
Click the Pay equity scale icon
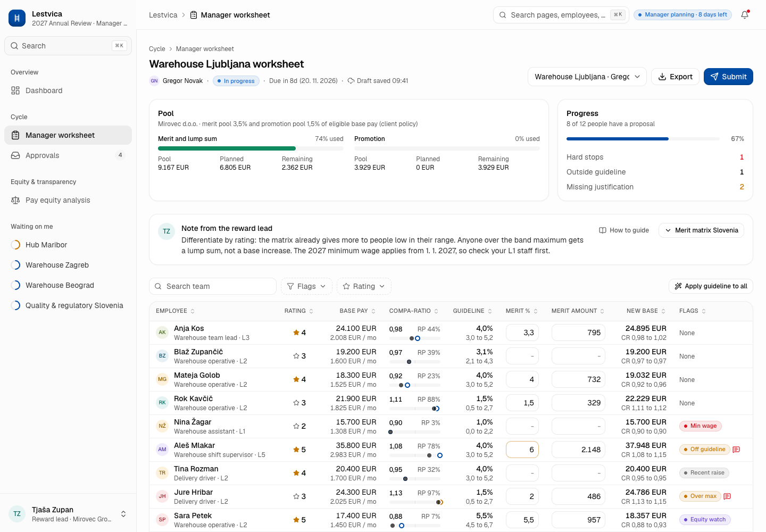(15, 200)
